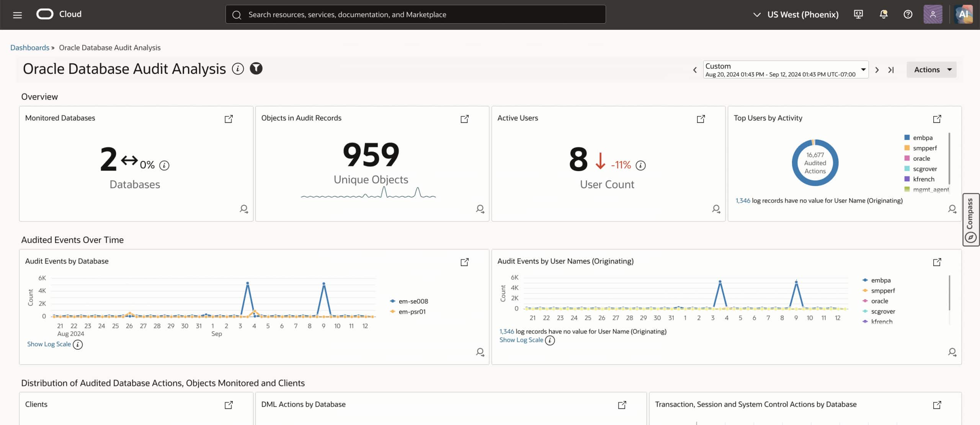Jump to latest time range icon
Image resolution: width=980 pixels, height=425 pixels.
point(891,70)
